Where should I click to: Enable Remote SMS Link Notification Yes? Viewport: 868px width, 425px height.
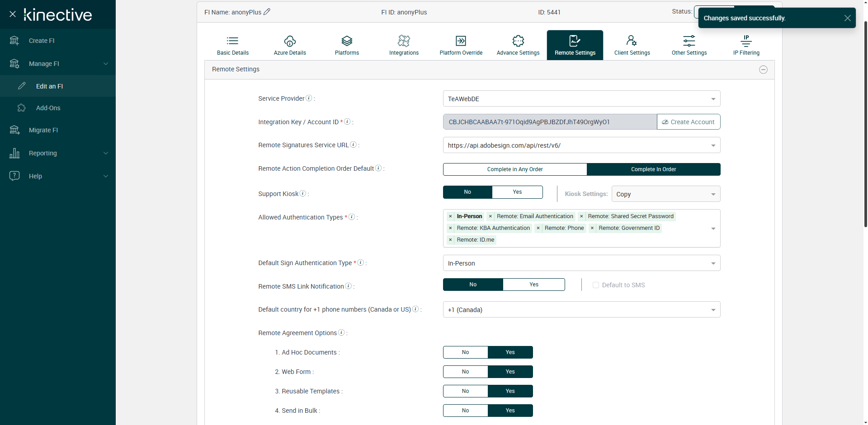[533, 285]
